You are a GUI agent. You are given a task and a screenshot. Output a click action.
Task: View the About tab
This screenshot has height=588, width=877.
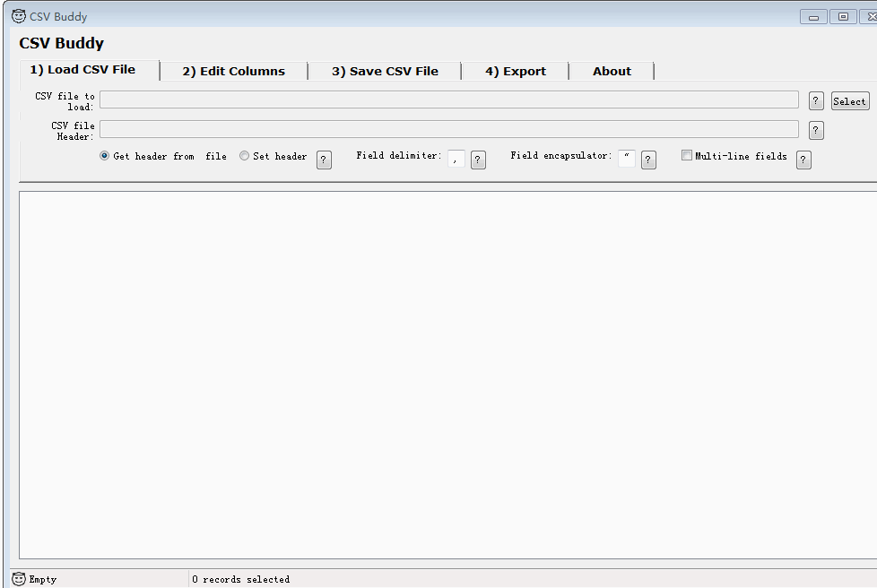[612, 72]
